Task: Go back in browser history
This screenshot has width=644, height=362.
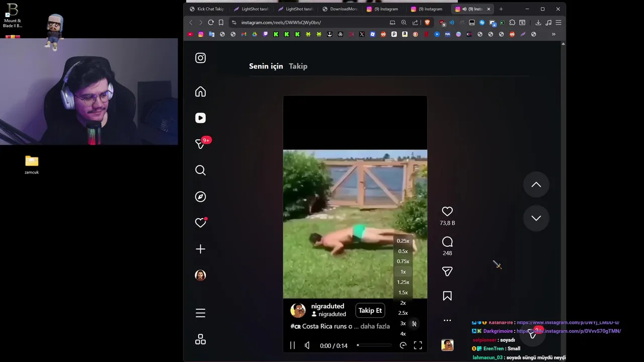Action: (191, 23)
